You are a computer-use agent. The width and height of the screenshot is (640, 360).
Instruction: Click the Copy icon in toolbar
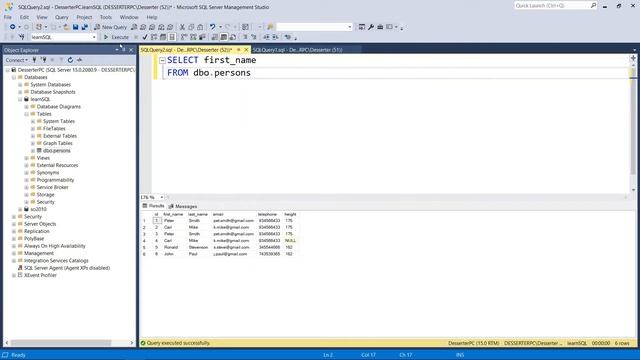tap(191, 27)
